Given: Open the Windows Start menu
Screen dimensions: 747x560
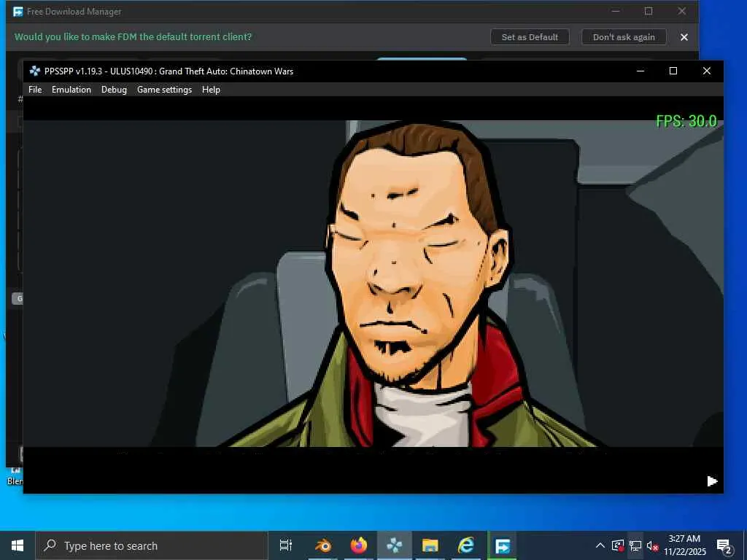Looking at the screenshot, I should [18, 545].
